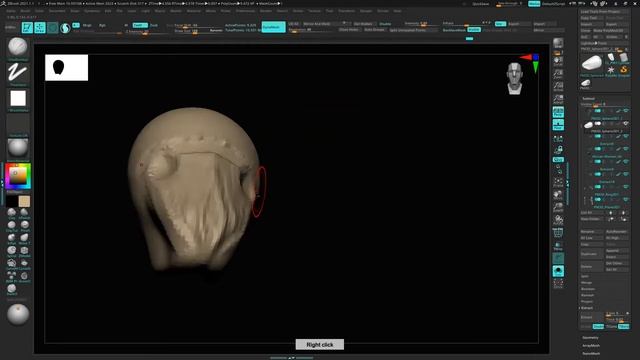Click the AAHalf icon
The height and width of the screenshot is (360, 640).
click(x=558, y=99)
